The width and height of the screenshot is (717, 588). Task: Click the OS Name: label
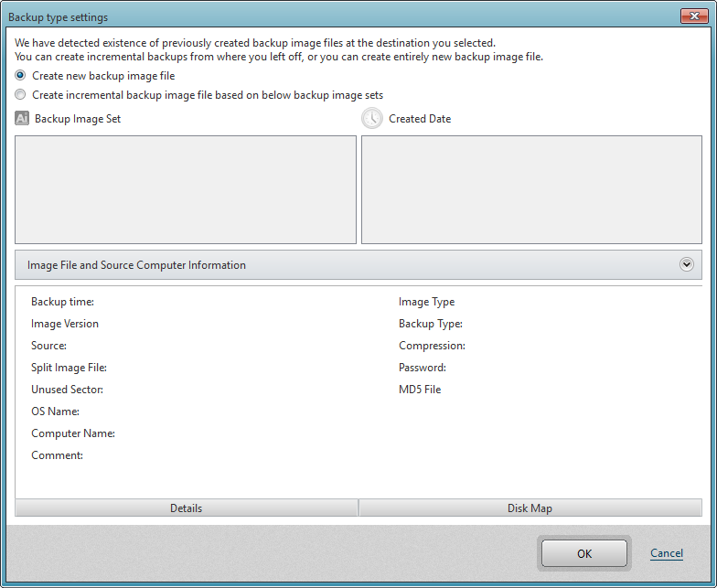(x=55, y=412)
